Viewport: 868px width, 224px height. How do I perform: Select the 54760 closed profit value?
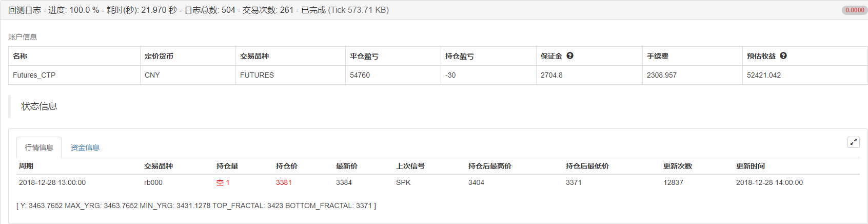click(360, 75)
